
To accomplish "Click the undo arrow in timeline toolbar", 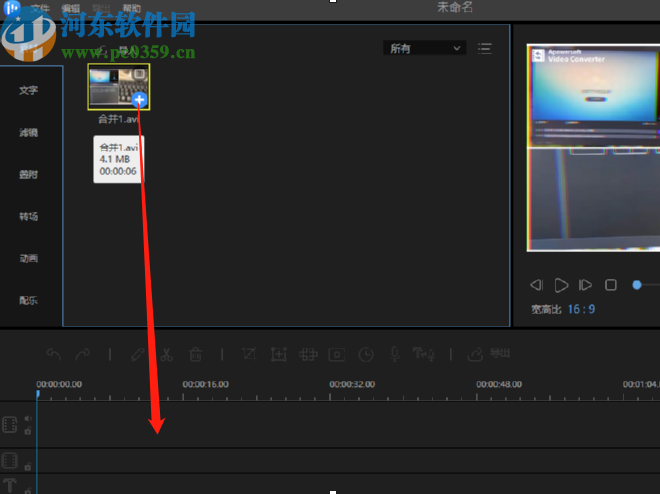I will tap(54, 354).
